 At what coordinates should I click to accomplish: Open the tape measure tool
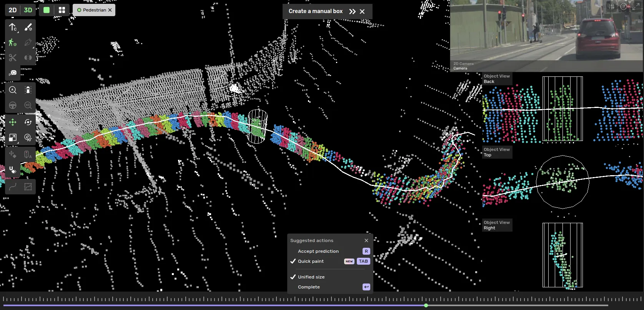(x=13, y=73)
